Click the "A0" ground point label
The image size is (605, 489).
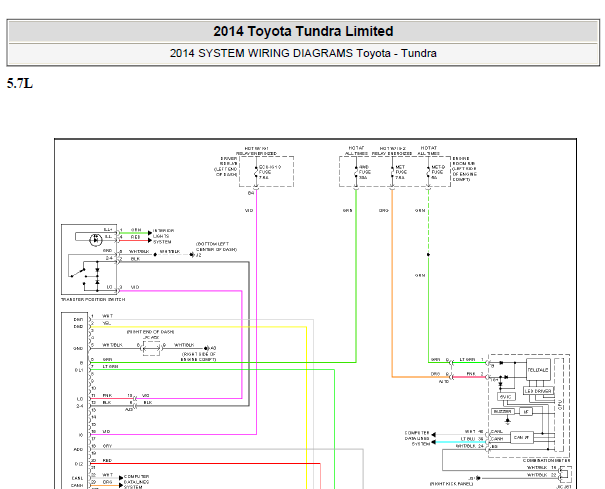pyautogui.click(x=213, y=349)
